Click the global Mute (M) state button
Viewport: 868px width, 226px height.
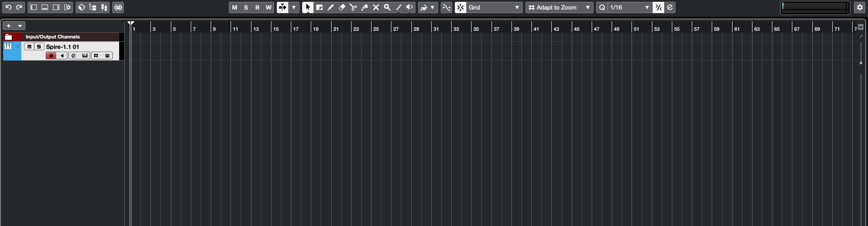[x=235, y=7]
